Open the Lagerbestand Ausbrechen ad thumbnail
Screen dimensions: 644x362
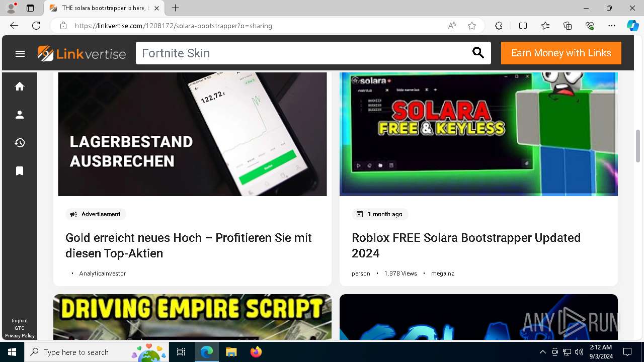192,134
